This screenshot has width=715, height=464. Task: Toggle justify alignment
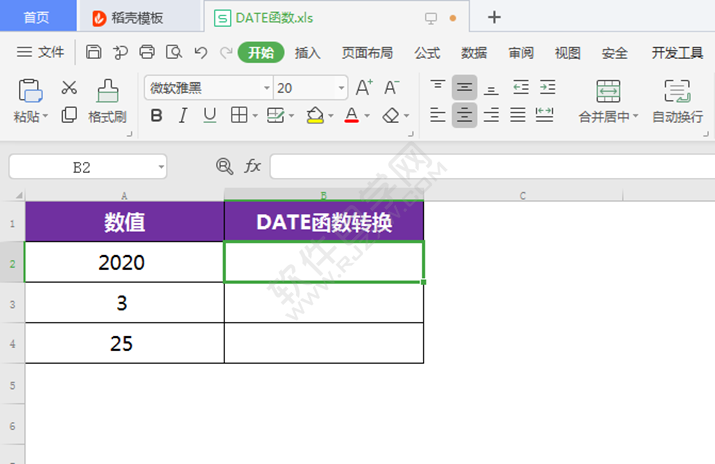[518, 115]
